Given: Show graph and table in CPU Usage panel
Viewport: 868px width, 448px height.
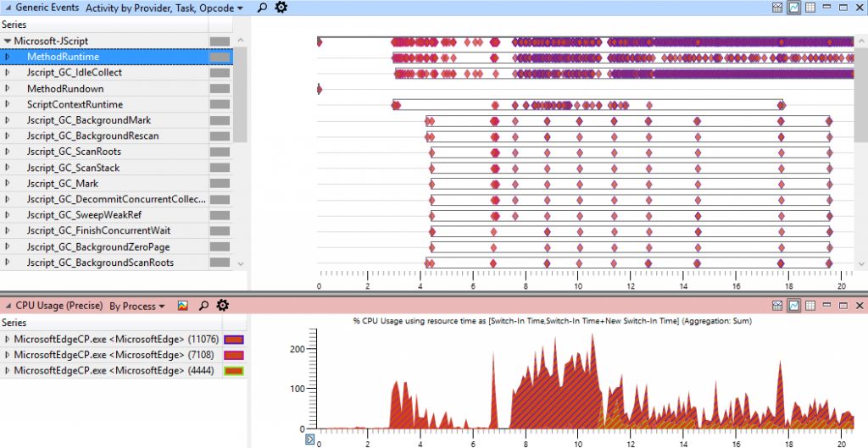Looking at the screenshot, I should pos(778,306).
